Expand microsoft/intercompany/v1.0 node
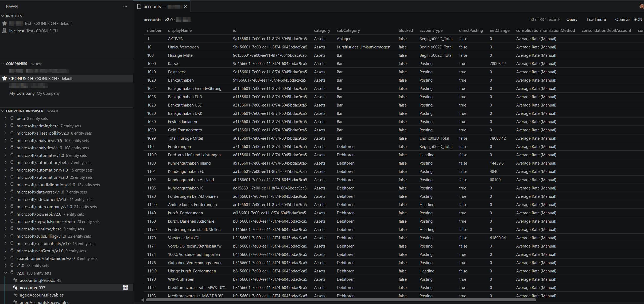Viewport: 644px width, 304px height. click(5, 207)
